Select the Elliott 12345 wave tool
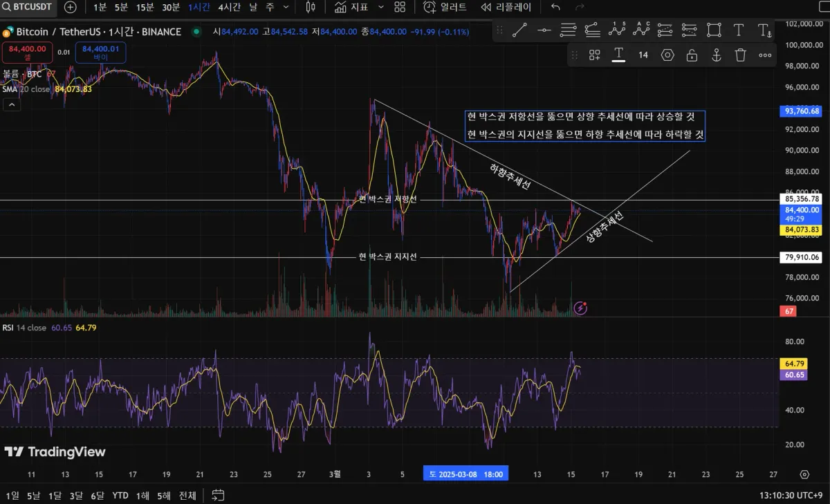 point(617,30)
